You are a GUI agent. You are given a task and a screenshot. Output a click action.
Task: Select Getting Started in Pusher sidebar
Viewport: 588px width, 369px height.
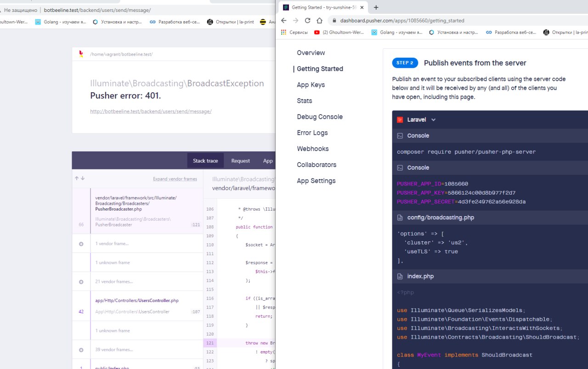click(320, 69)
